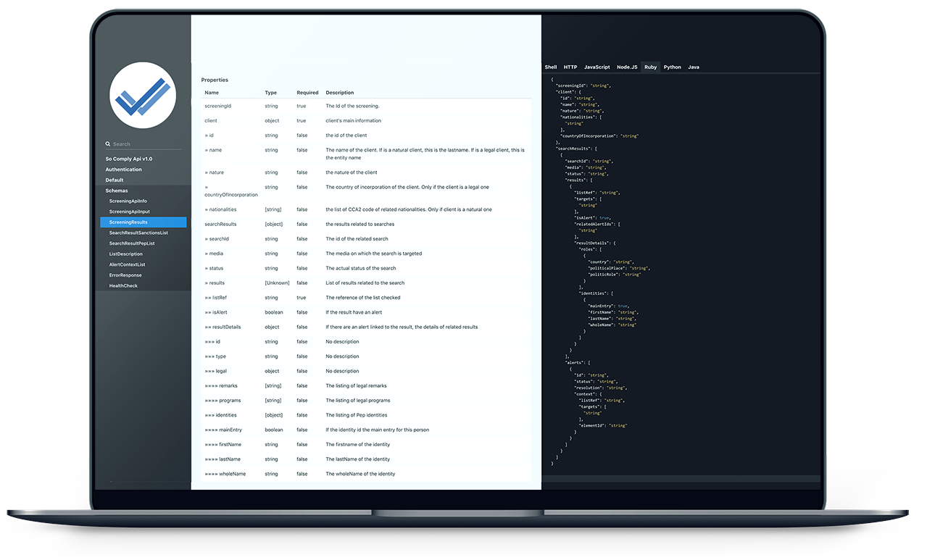Open SearchResultPepList schema in the sidebar
Image resolution: width=927 pixels, height=560 pixels.
[132, 243]
